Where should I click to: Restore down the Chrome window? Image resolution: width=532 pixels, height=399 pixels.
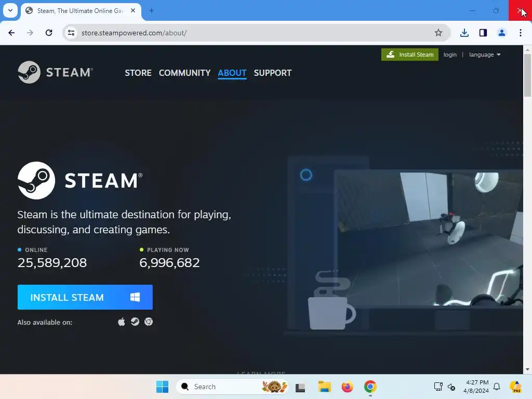(x=496, y=10)
